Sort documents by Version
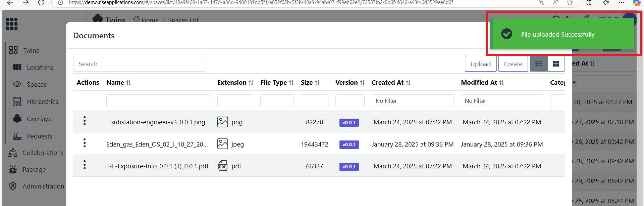The height and width of the screenshot is (206, 644). coord(362,83)
